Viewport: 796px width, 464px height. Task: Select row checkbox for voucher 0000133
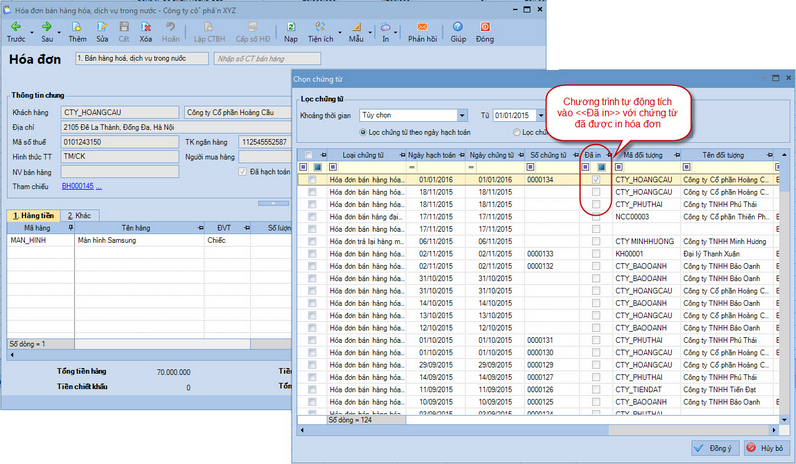(x=312, y=254)
